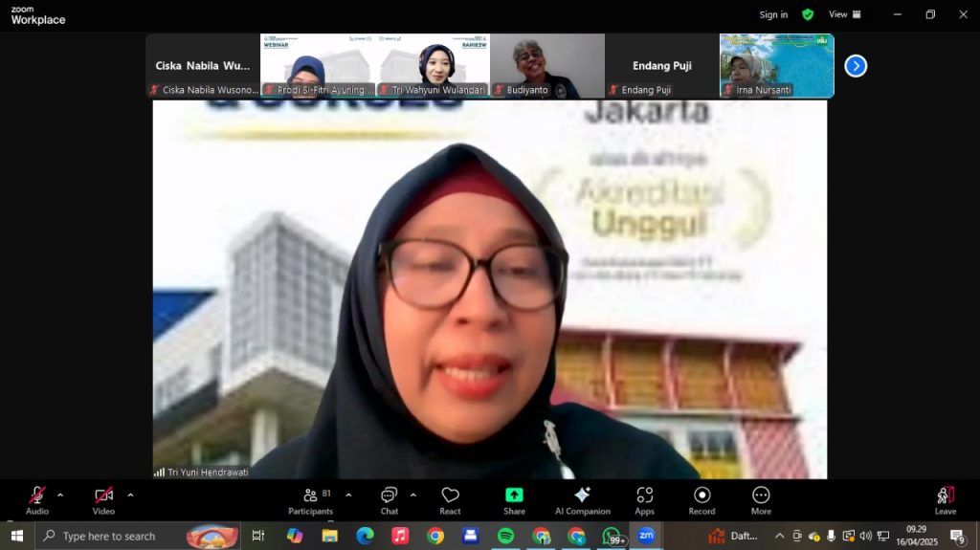Unmute the microphone with the Audio button
980x550 pixels.
(37, 500)
